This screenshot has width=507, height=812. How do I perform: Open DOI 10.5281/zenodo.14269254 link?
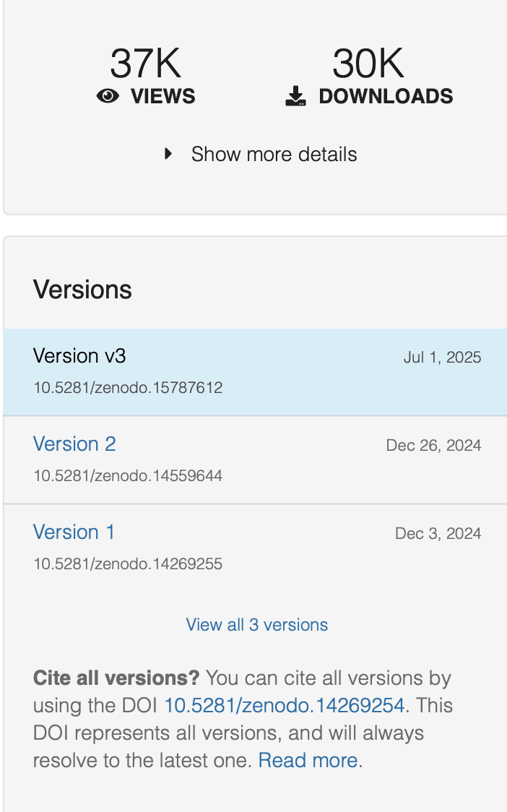(284, 705)
